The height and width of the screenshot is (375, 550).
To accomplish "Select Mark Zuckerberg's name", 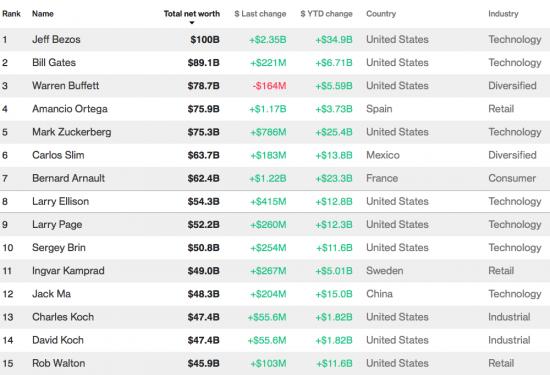I will (x=72, y=132).
